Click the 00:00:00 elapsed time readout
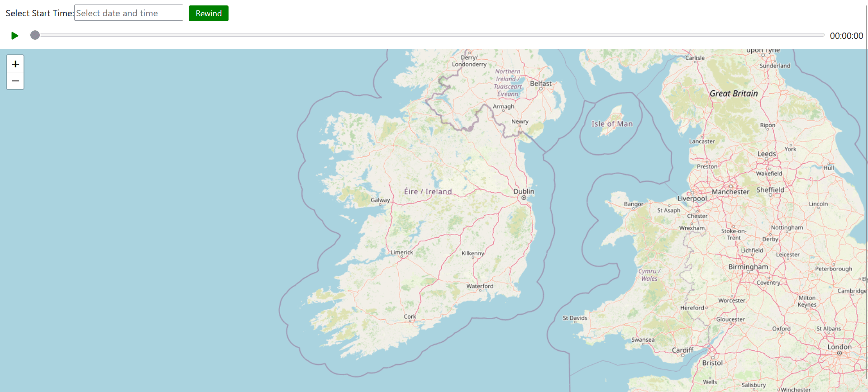868x392 pixels. 846,36
